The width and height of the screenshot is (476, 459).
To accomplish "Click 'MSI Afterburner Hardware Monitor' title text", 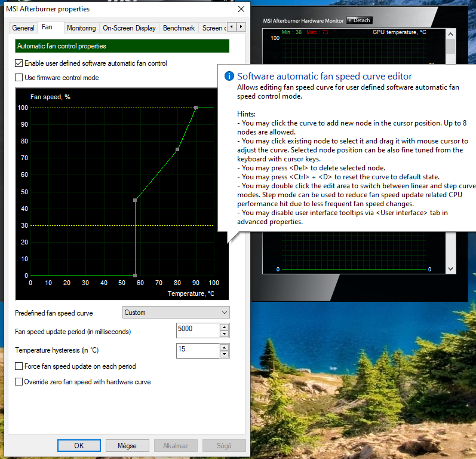I will (x=303, y=21).
